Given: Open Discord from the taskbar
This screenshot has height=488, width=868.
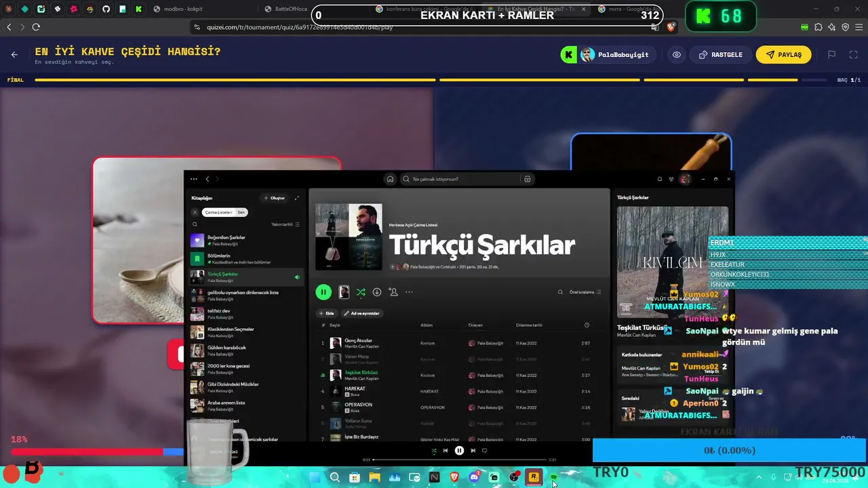Looking at the screenshot, I should (x=474, y=477).
